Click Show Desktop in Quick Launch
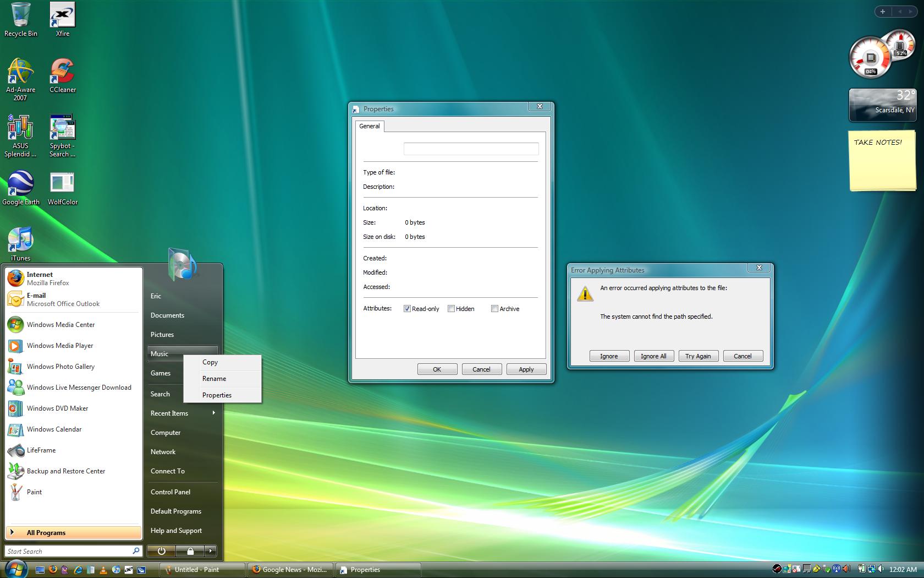Viewport: 924px width, 578px height. tap(40, 570)
